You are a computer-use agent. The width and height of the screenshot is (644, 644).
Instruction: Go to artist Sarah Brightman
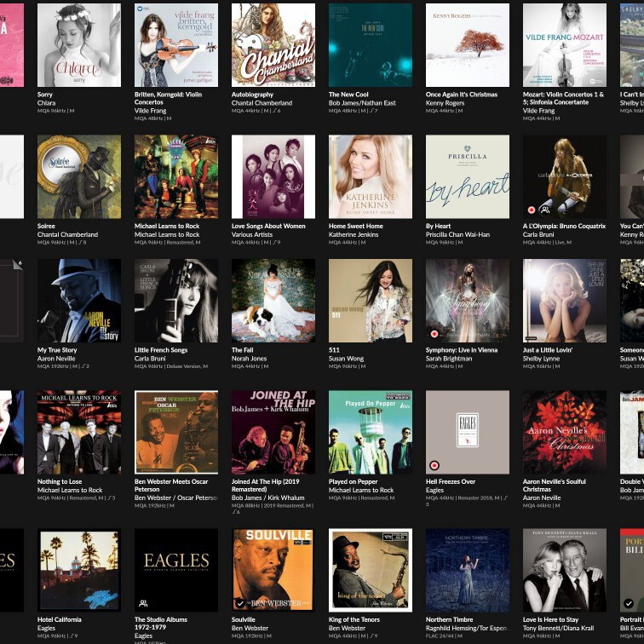(x=448, y=359)
